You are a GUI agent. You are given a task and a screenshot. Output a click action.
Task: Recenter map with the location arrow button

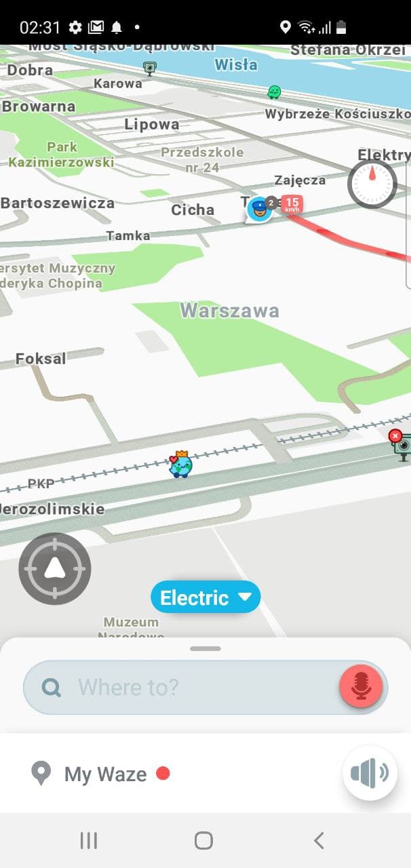click(54, 568)
